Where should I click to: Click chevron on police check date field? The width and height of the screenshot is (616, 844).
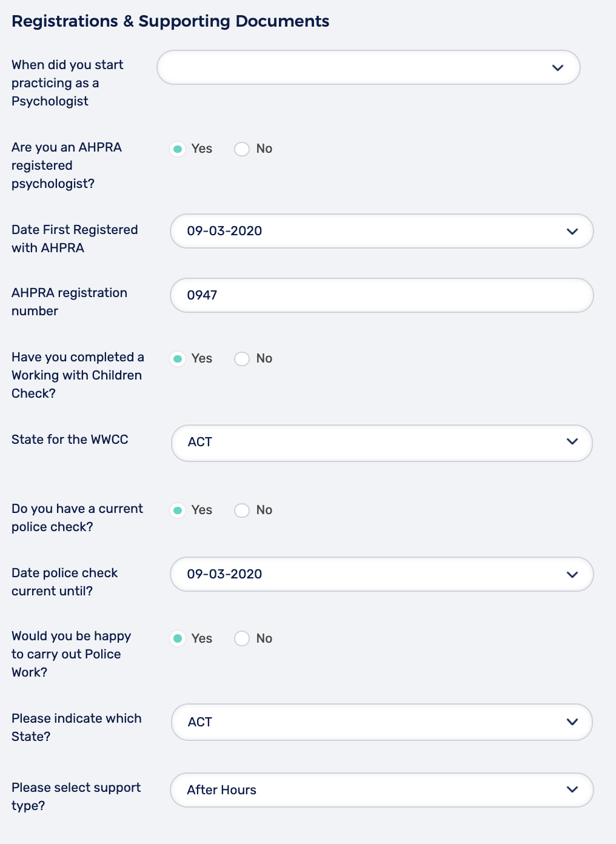tap(572, 574)
